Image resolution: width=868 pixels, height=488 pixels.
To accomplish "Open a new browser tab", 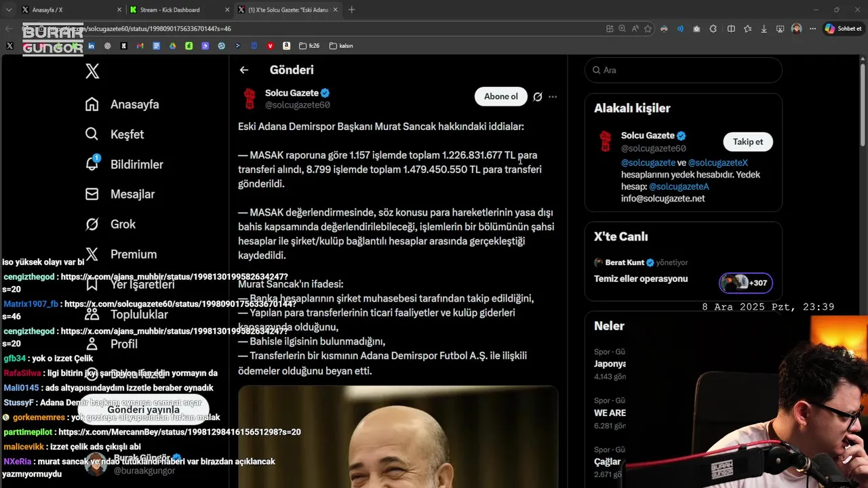I will coord(351,9).
